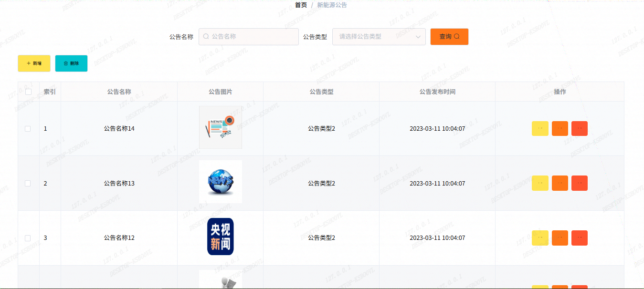Select the checkbox for row 公告名称14
Viewport: 644px width, 289px height.
tap(28, 129)
